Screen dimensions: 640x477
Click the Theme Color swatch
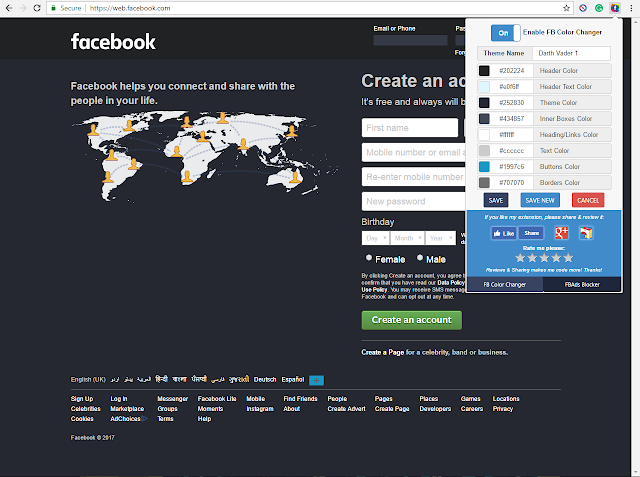pyautogui.click(x=484, y=102)
